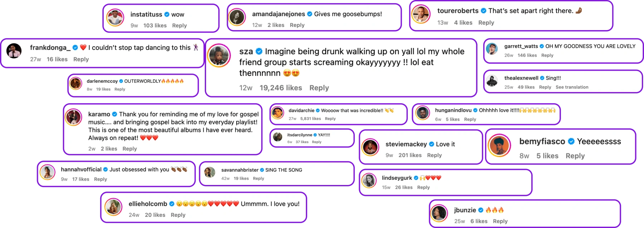The image size is (644, 228).
Task: Reply to steviemackey's Love it comment
Action: click(x=434, y=155)
